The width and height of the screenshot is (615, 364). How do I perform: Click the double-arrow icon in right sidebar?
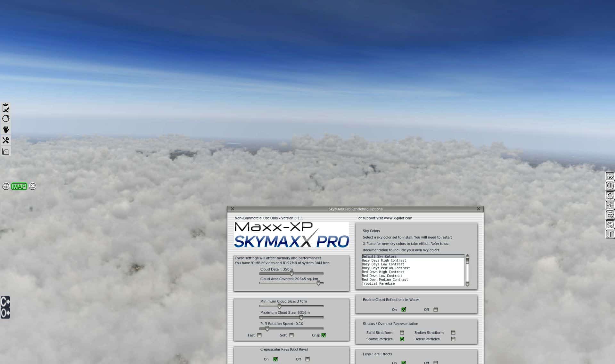(610, 176)
